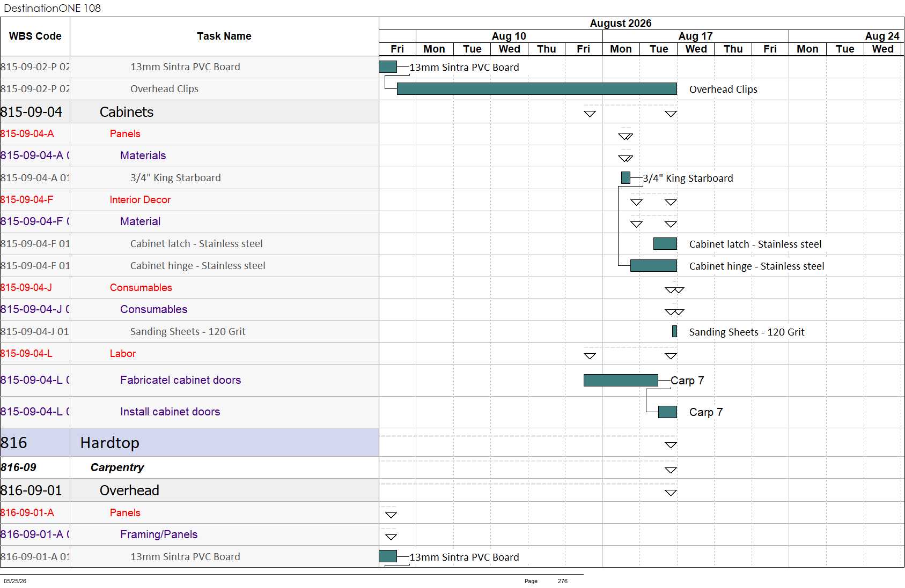Viewport: 905px width, 588px height.
Task: Select the 816 Hardtop task name
Action: click(x=110, y=443)
